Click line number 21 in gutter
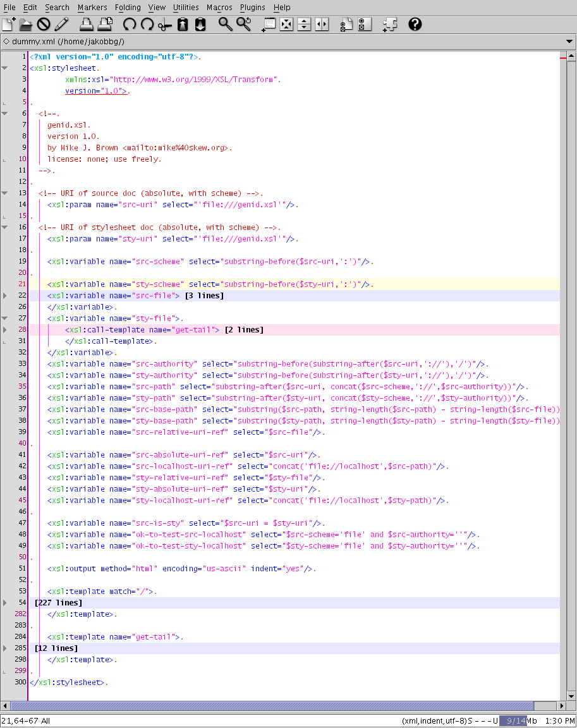 click(22, 284)
